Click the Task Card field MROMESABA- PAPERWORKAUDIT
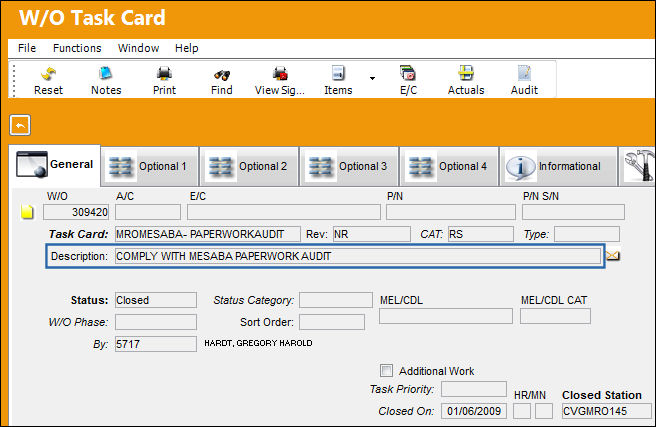Screen dimensions: 656x427 click(208, 234)
